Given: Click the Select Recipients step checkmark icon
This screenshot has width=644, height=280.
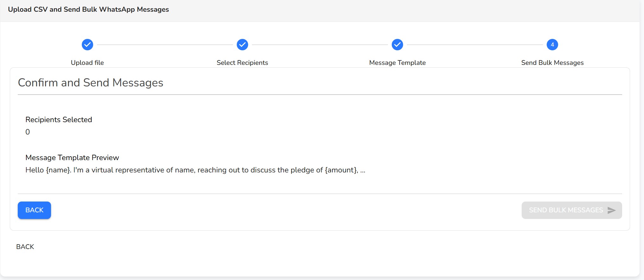Looking at the screenshot, I should 242,45.
